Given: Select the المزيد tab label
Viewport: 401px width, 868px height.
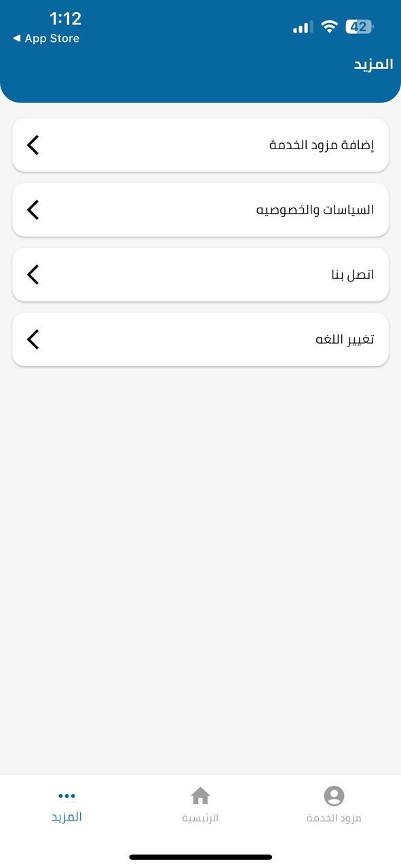Looking at the screenshot, I should [66, 816].
